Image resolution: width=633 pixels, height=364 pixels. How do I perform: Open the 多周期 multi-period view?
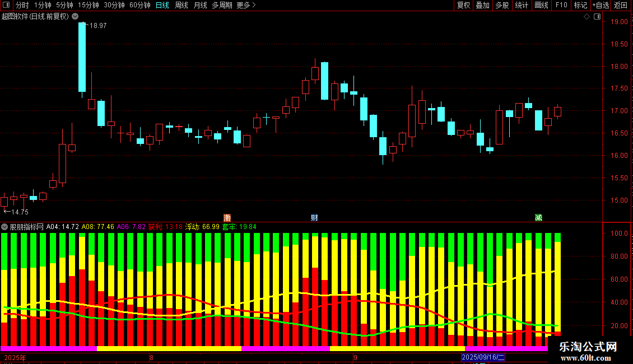coord(222,5)
